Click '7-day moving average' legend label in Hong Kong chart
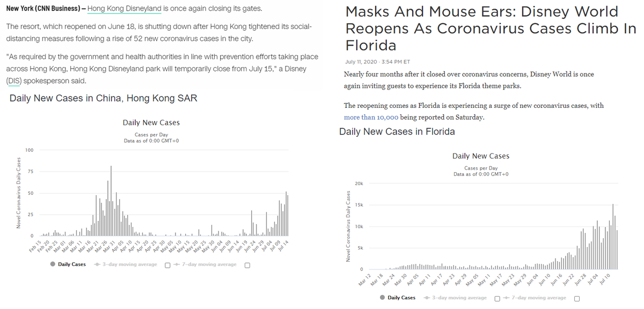This screenshot has height=309, width=644. [x=209, y=264]
